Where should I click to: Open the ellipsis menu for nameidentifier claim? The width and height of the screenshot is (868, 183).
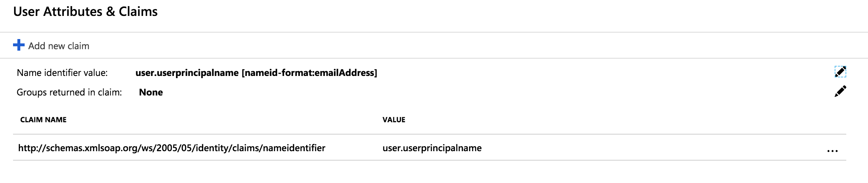[x=832, y=150]
